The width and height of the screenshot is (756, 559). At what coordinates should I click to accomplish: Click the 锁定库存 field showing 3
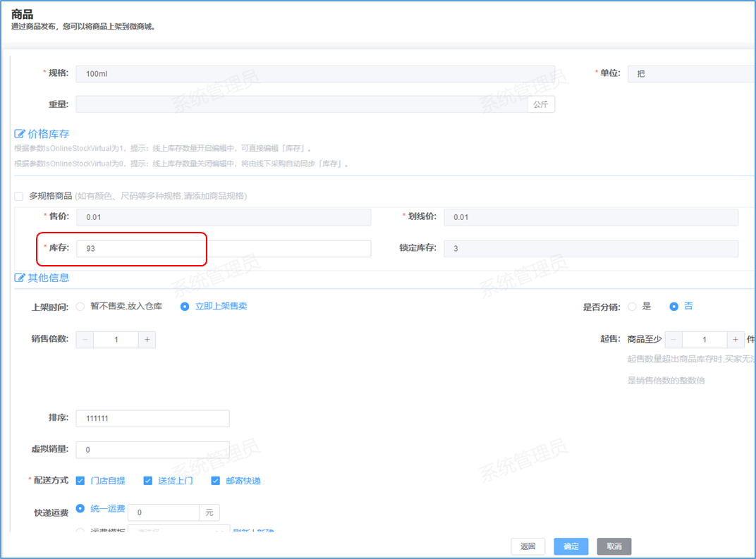point(591,249)
